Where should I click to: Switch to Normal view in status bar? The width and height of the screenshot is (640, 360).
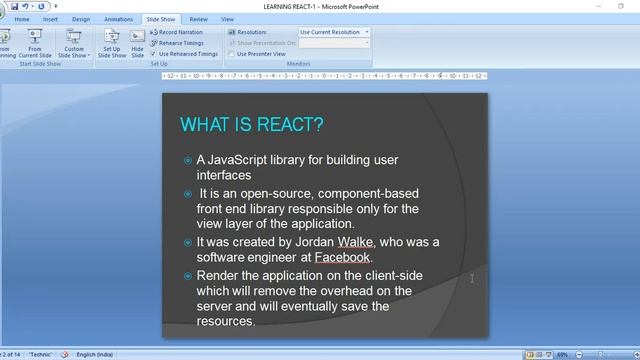tap(530, 355)
